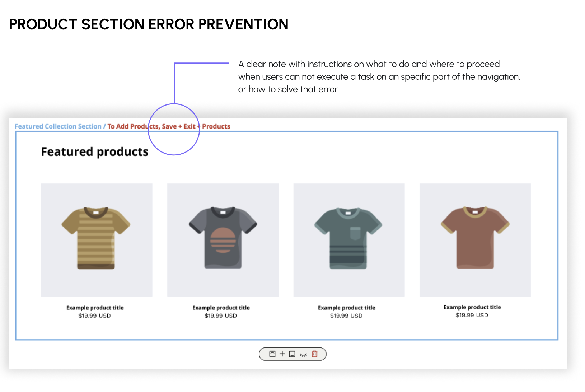
Task: Click the teal pocket t-shirt image
Action: pos(348,238)
